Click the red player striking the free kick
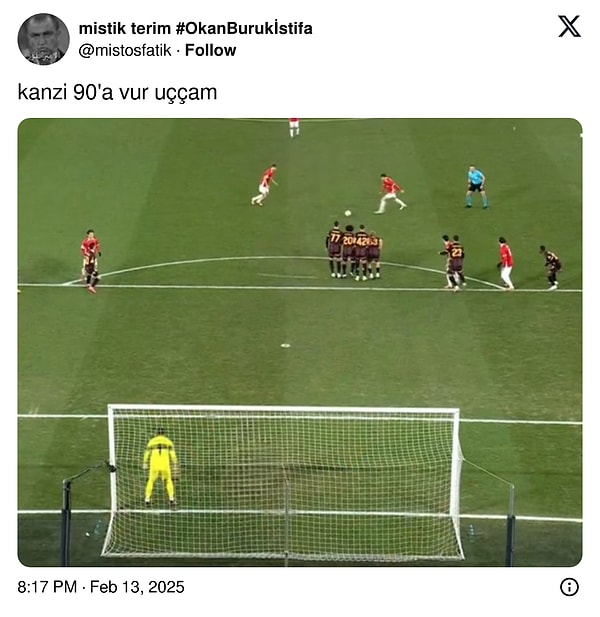 [x=390, y=193]
